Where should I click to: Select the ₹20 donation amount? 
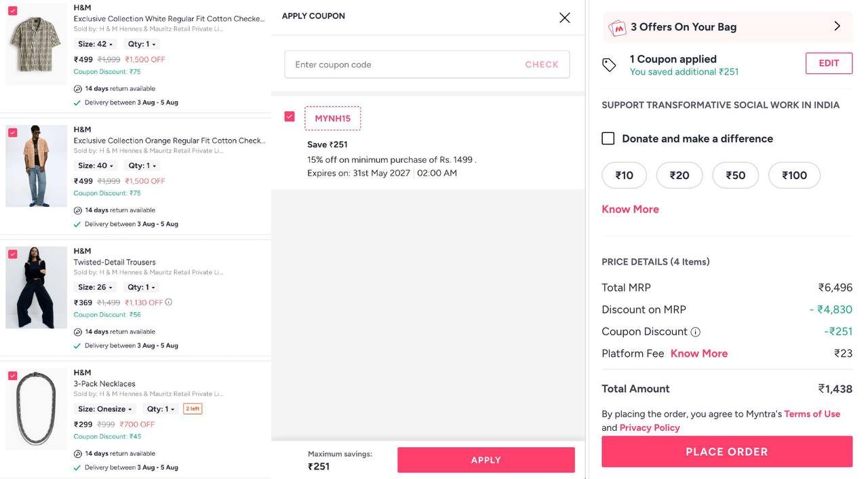point(679,175)
